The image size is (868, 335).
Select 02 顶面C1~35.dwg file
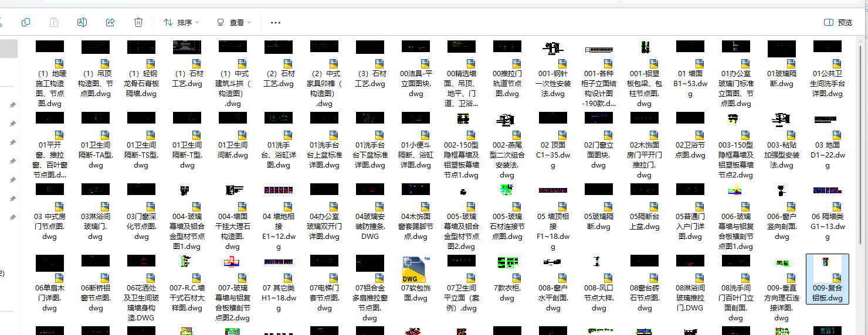click(552, 138)
